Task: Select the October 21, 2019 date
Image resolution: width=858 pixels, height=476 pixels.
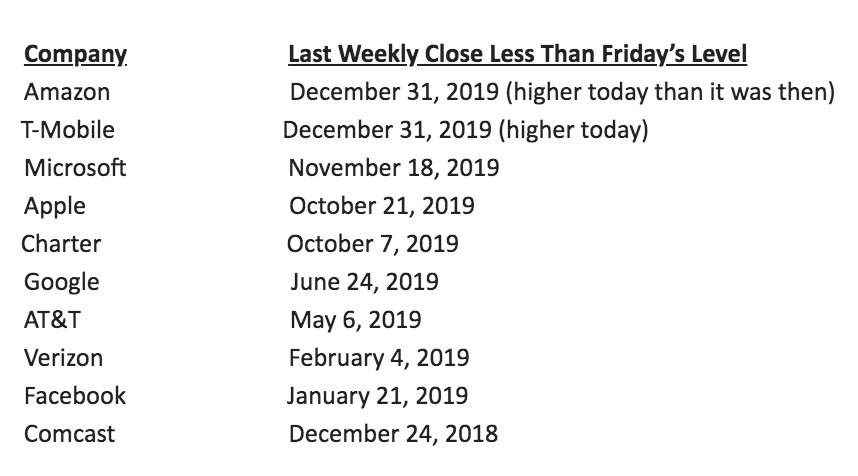Action: pos(382,206)
